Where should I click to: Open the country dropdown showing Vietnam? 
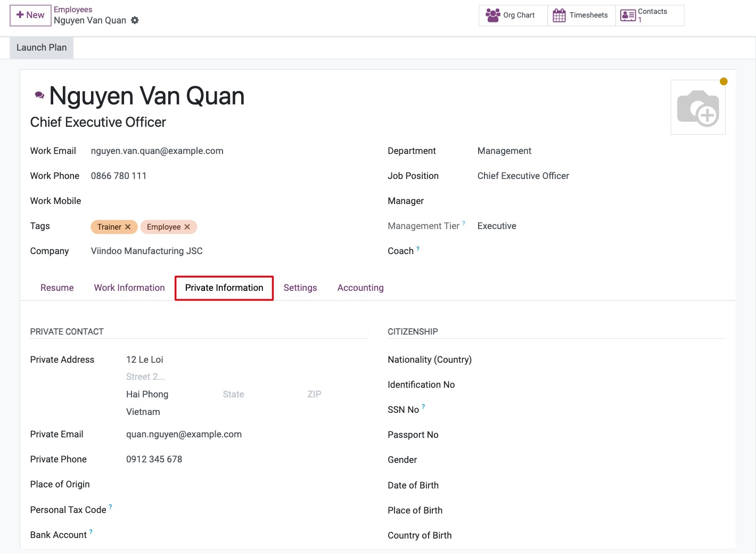tap(246, 412)
